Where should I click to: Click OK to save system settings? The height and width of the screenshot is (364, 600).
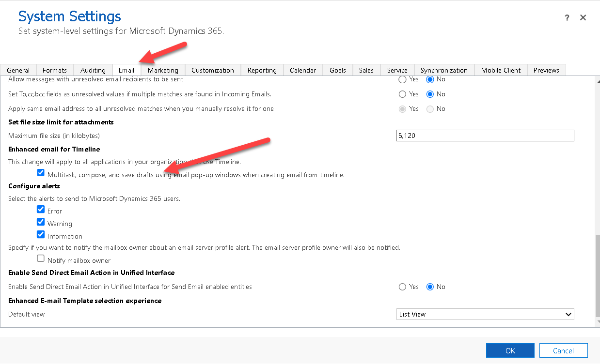click(x=510, y=350)
